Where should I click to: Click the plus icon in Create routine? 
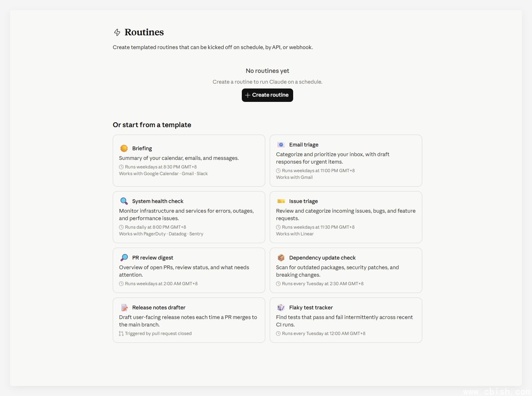pos(248,95)
